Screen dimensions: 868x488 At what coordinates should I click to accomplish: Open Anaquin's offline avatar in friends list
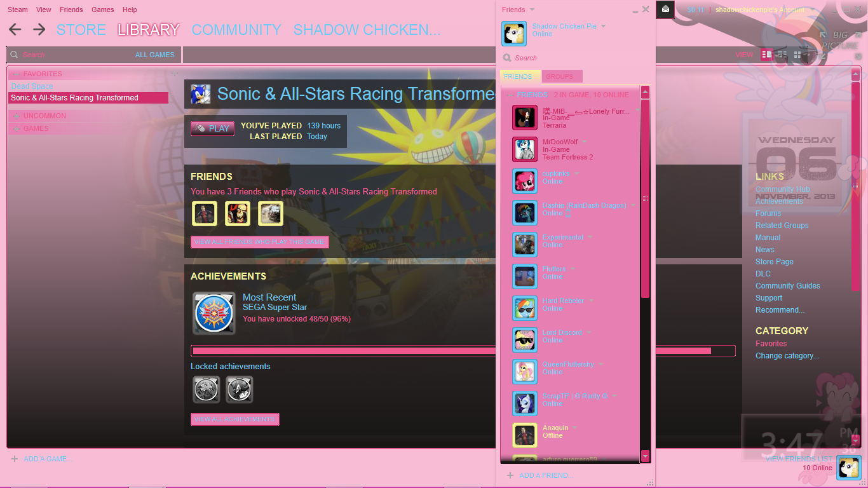click(525, 435)
